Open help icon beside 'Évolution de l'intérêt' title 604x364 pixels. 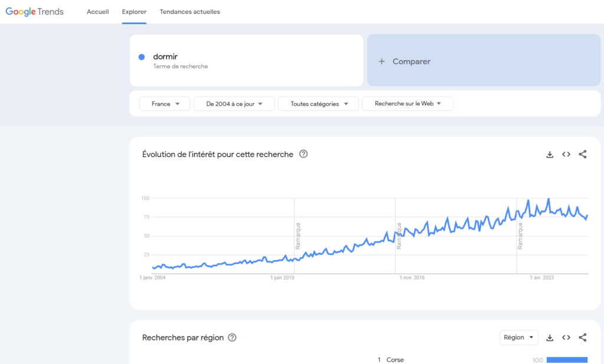point(303,155)
